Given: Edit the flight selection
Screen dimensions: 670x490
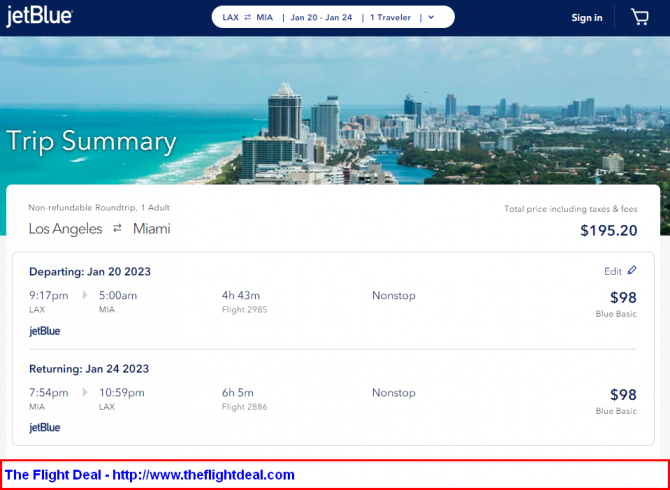Looking at the screenshot, I should pos(620,271).
